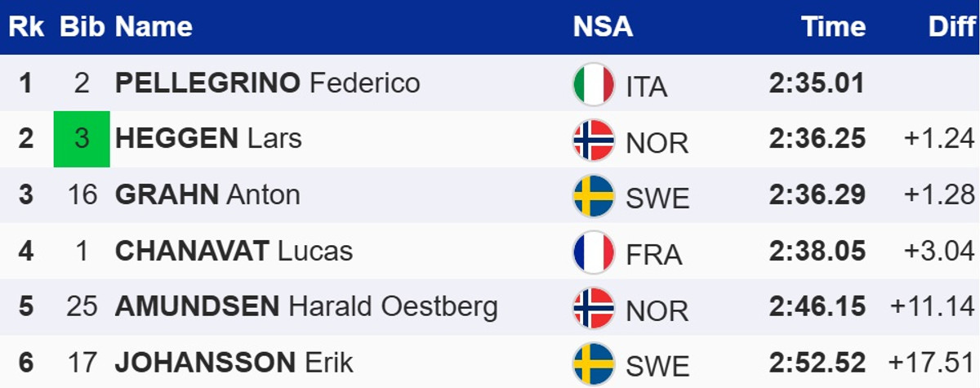This screenshot has width=980, height=388.
Task: Open HEGGEN Lars athlete link
Action: tap(208, 139)
